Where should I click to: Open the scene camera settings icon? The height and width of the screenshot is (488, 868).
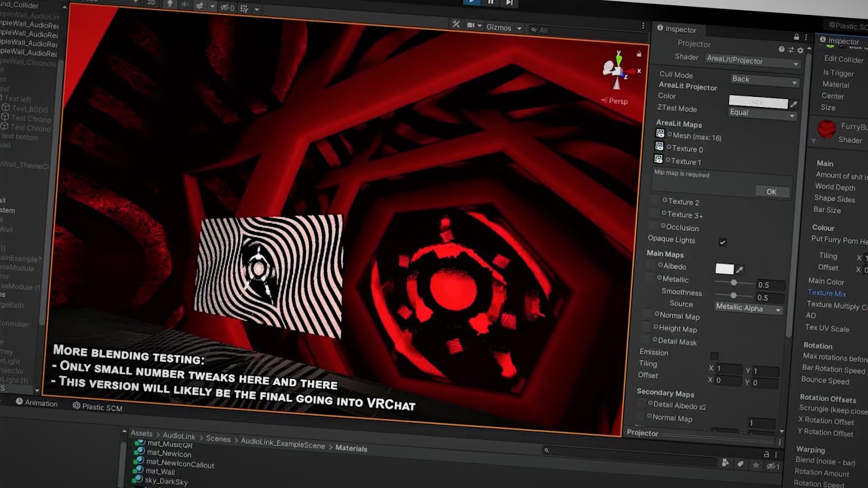[x=471, y=25]
